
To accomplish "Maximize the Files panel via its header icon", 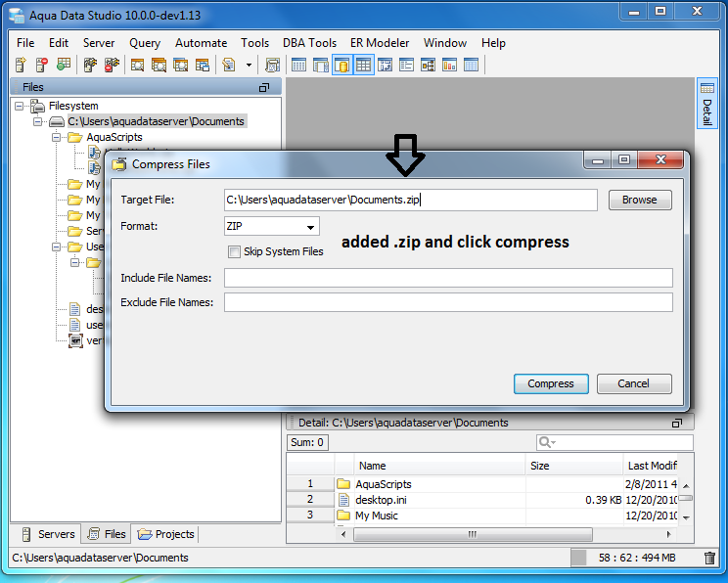I will (264, 87).
